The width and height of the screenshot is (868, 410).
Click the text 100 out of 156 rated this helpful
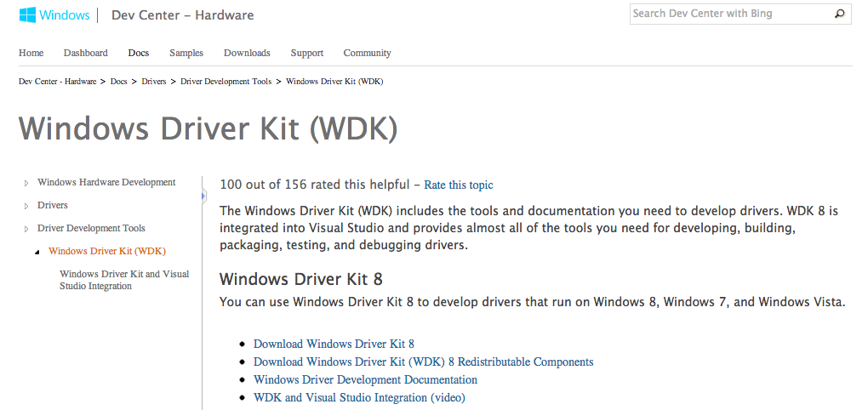click(x=315, y=185)
